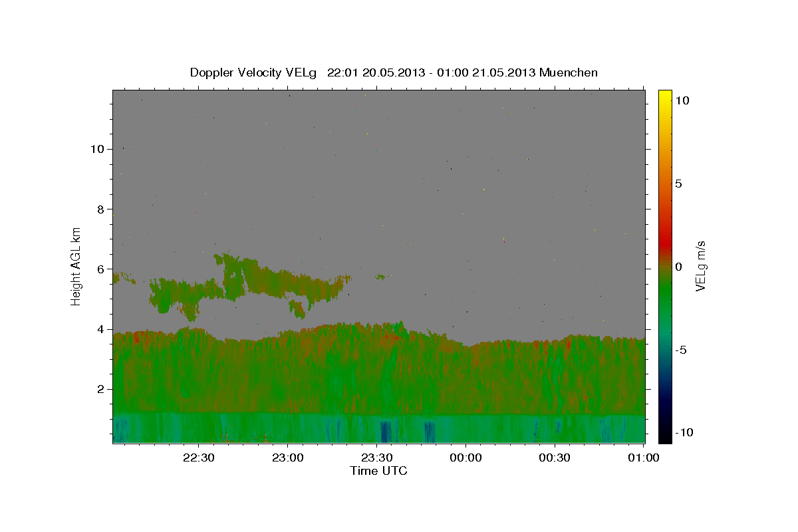Click the 23:30 time tick label

(x=377, y=458)
